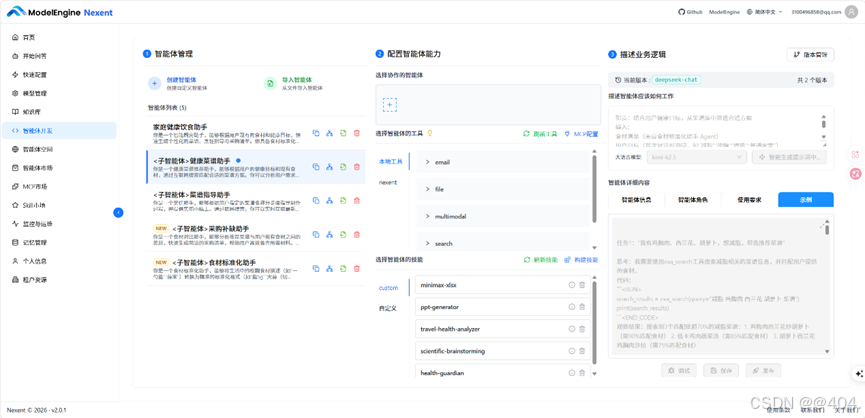Click the pink round floating icon
Screen dimensions: 865x418
pos(856,174)
